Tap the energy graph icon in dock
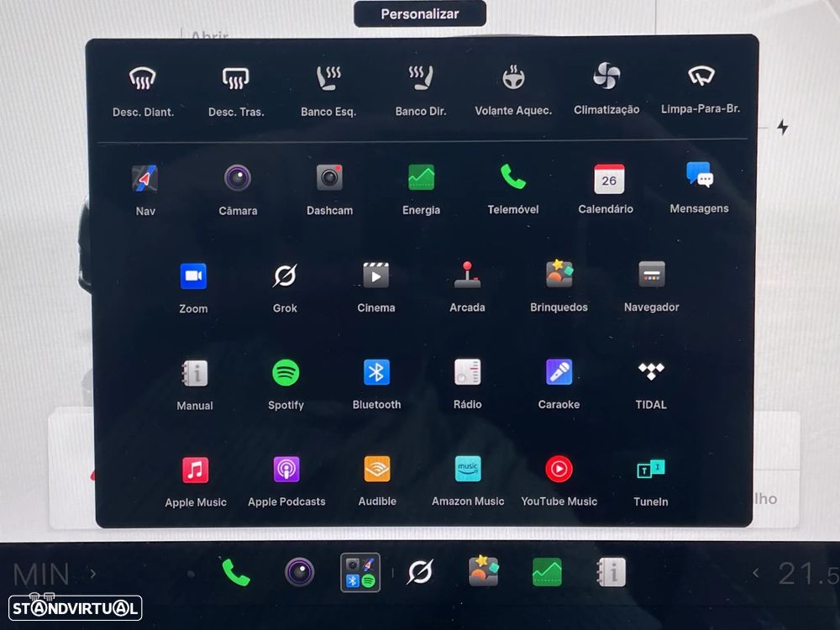Screen dimensions: 840x630 pyautogui.click(x=547, y=571)
